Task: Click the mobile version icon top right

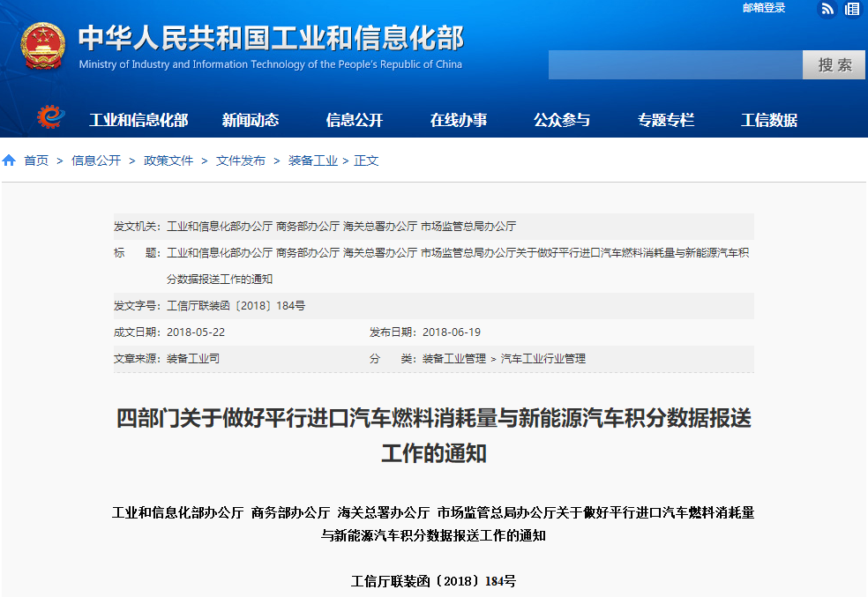Action: click(850, 9)
